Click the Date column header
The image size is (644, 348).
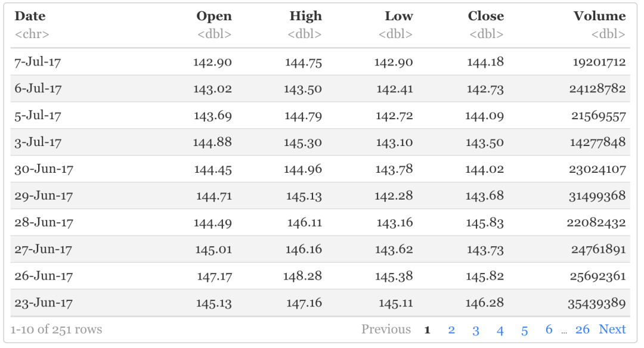pyautogui.click(x=30, y=16)
